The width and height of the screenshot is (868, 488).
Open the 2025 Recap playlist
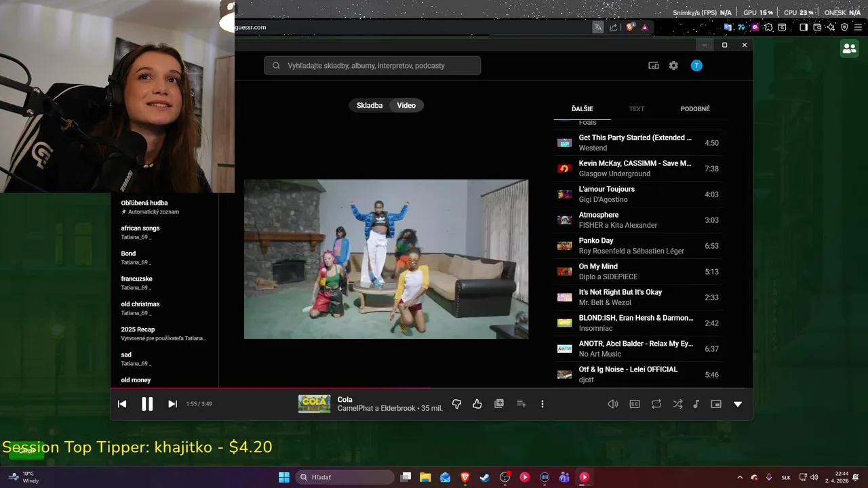click(x=165, y=333)
